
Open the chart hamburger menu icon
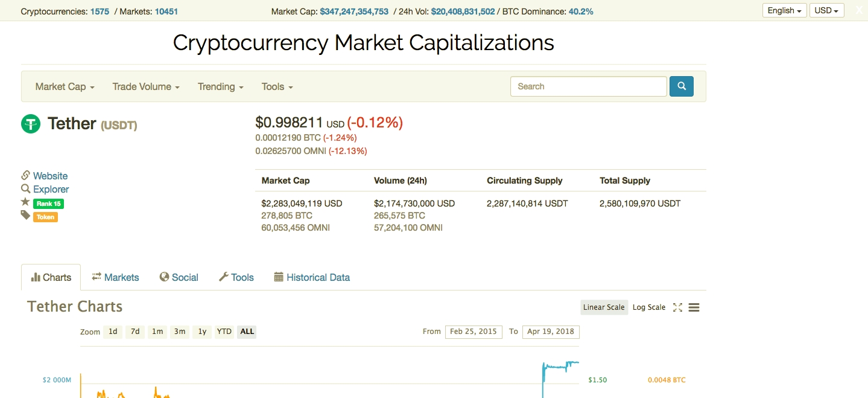pos(694,307)
